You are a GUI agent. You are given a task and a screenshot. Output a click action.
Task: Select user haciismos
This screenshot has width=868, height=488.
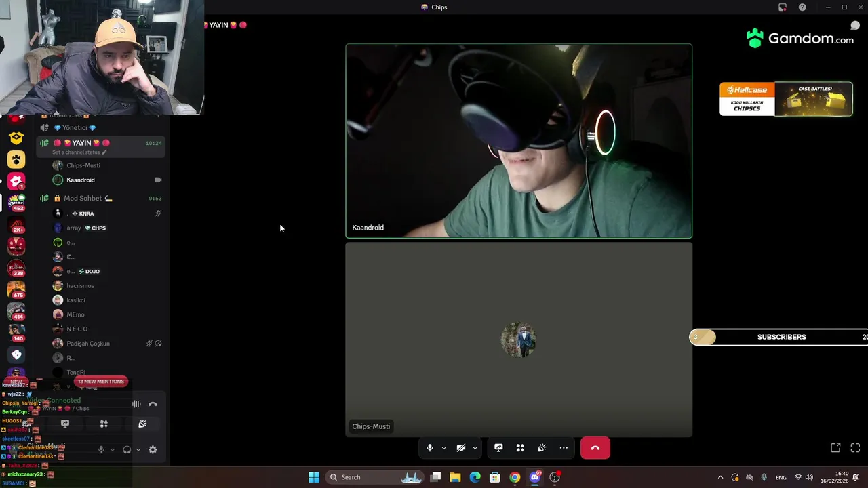coord(80,285)
